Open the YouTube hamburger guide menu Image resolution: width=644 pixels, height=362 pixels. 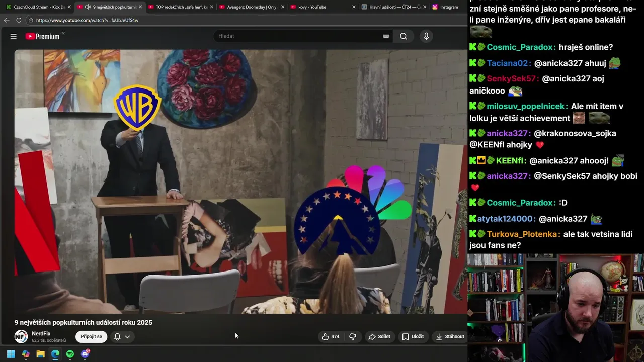click(14, 36)
